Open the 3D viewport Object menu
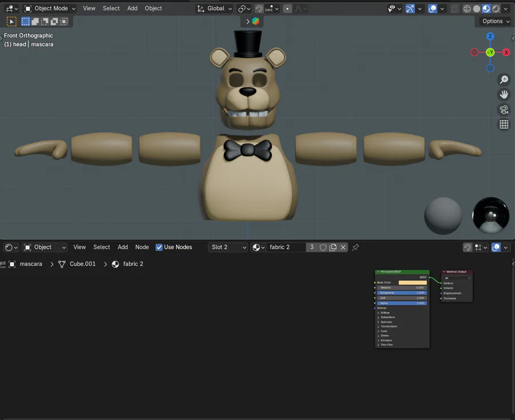The height and width of the screenshot is (420, 515). point(153,9)
